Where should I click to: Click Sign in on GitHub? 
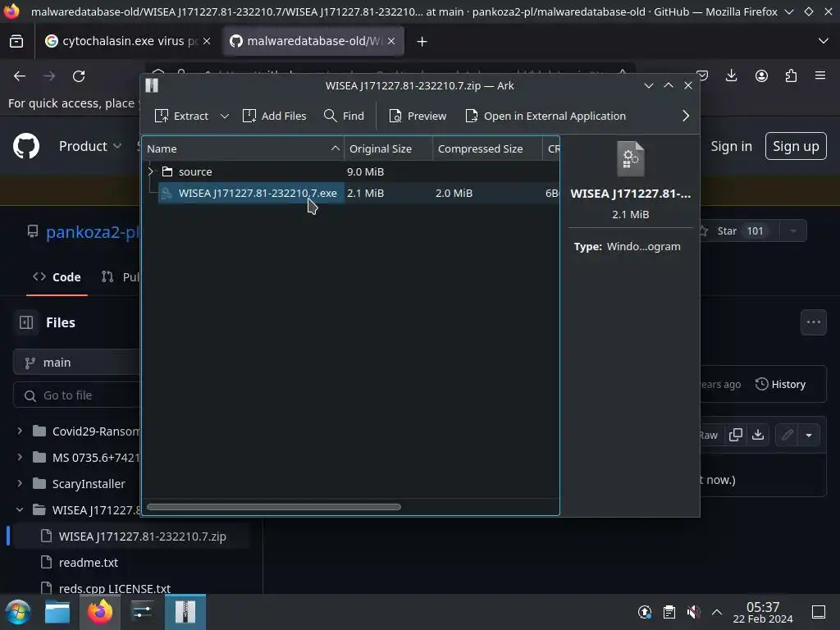(731, 146)
